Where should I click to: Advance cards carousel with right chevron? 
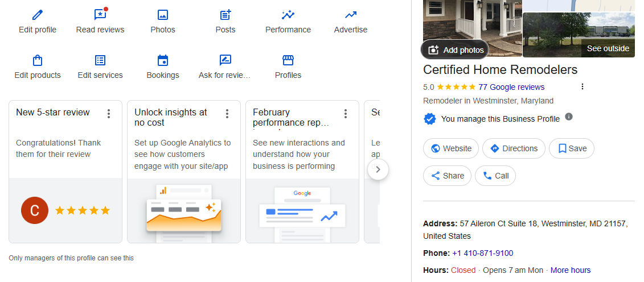[378, 169]
